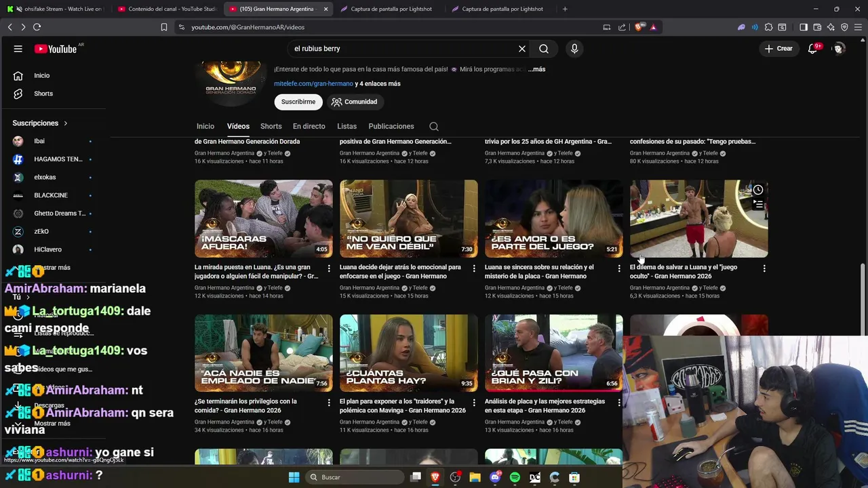Open the En directo channel tab

click(x=309, y=126)
